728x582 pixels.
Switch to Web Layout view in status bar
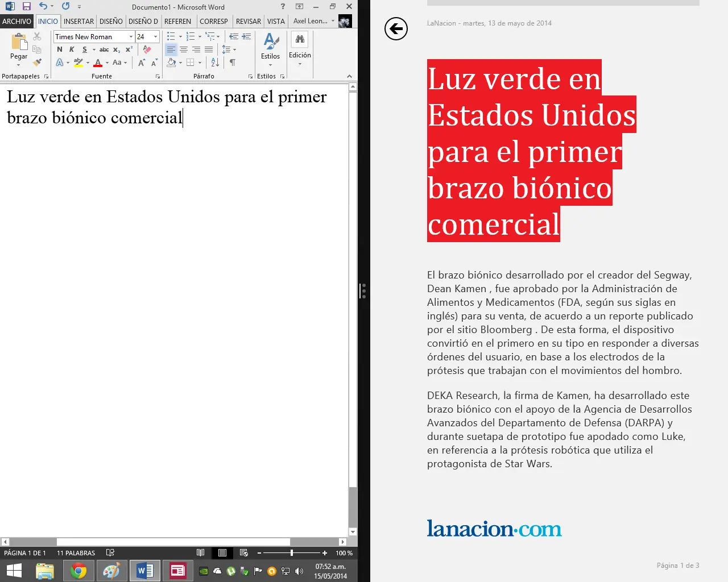coord(244,552)
